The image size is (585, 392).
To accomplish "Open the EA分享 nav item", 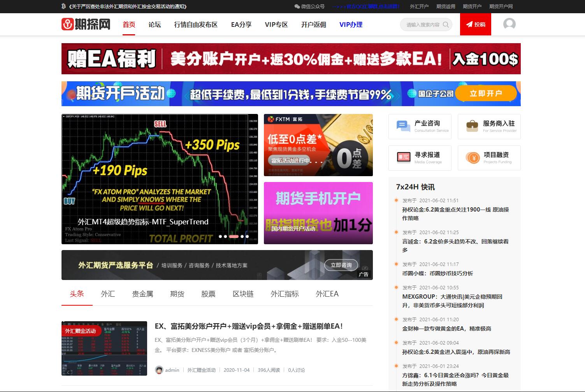I will [241, 24].
